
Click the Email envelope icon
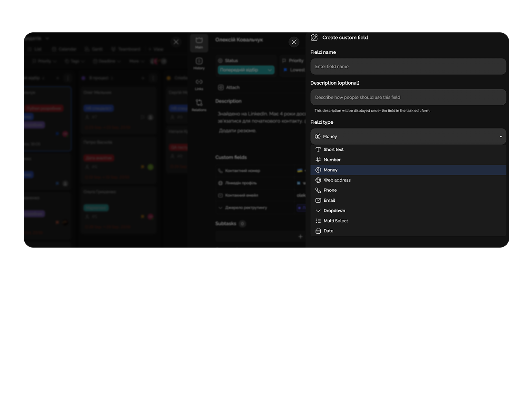[x=318, y=200]
